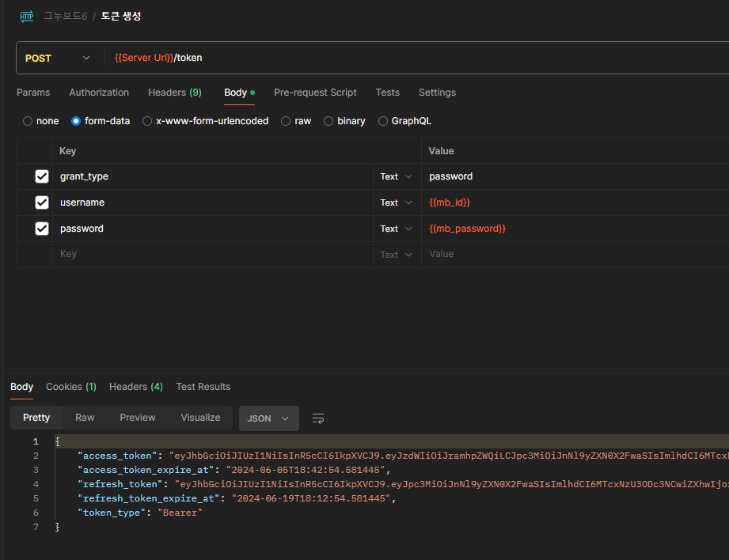Open password row Text type dropdown
729x560 pixels.
396,229
